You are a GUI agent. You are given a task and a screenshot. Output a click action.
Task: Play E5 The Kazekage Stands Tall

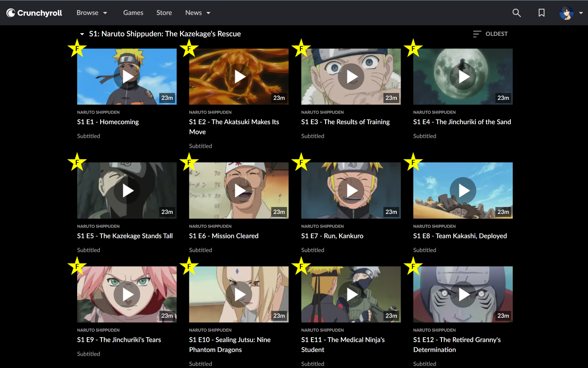(x=127, y=190)
